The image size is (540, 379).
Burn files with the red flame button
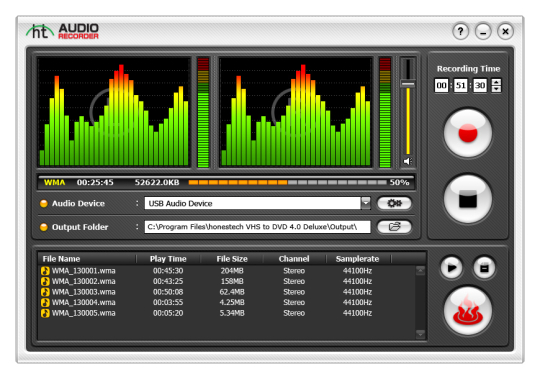click(x=468, y=311)
